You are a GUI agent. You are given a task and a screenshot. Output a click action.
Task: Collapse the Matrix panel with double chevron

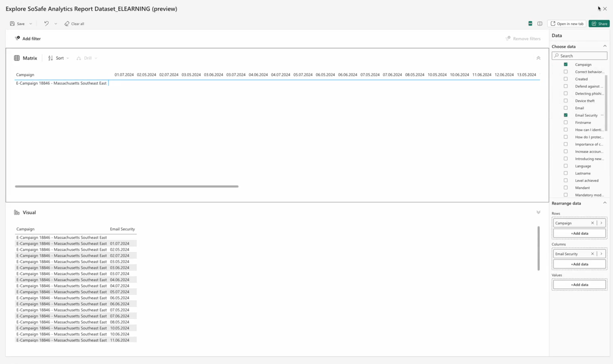pyautogui.click(x=538, y=58)
